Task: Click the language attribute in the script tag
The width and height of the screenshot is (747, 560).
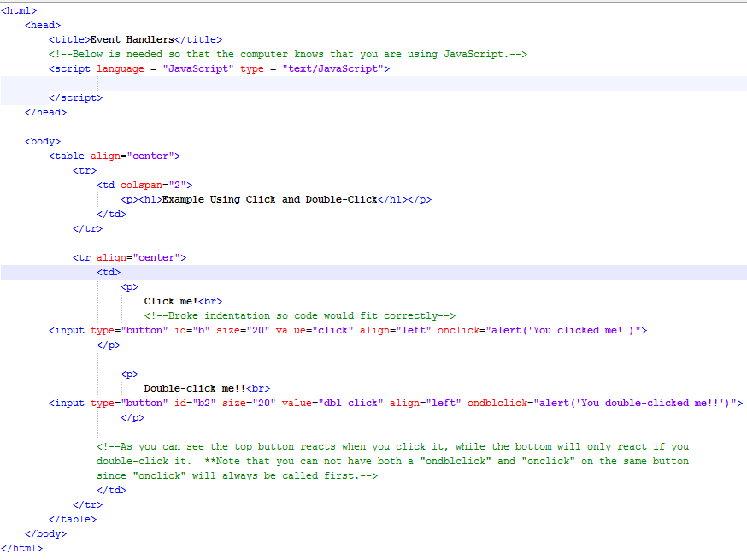Action: [x=120, y=68]
